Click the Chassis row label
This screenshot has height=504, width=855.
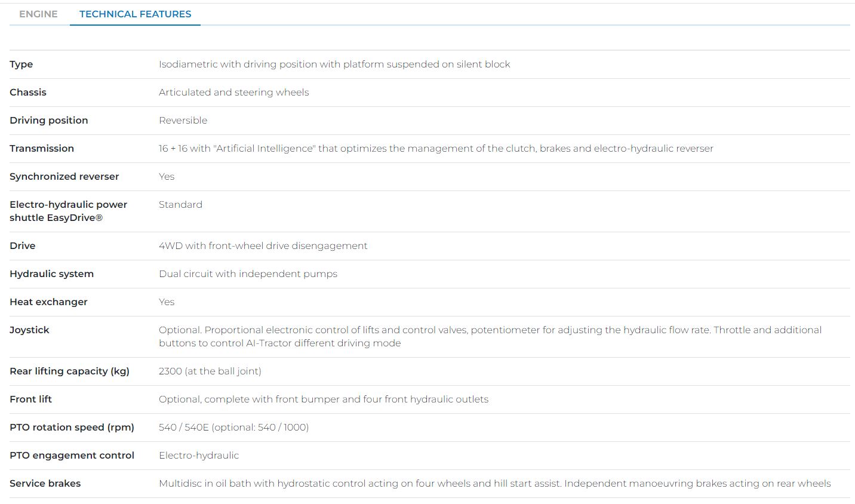pos(28,93)
